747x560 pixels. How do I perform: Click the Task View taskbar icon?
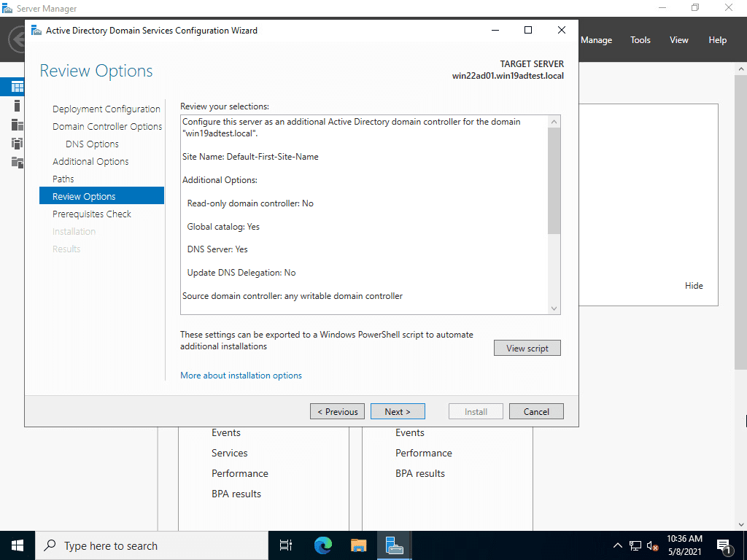[x=285, y=545]
